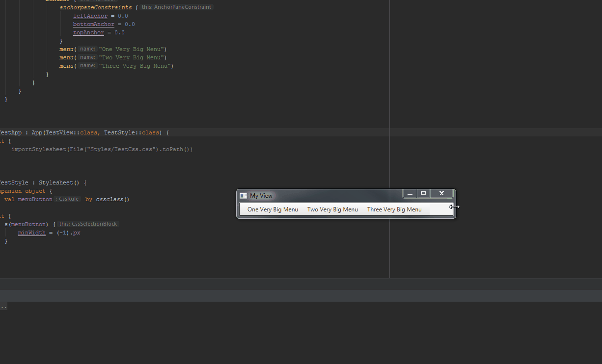This screenshot has width=602, height=364.
Task: Click the s(menuButton) selector call
Action: coord(27,224)
